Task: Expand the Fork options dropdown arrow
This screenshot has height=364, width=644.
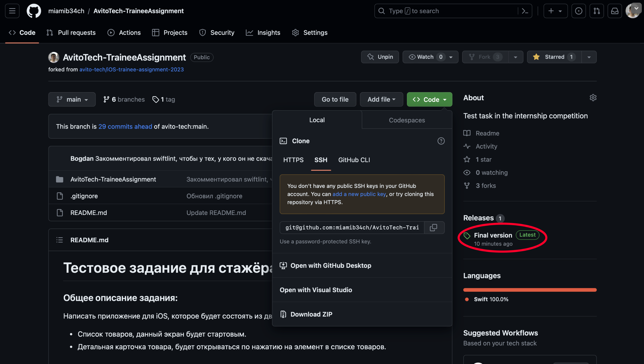Action: click(516, 57)
